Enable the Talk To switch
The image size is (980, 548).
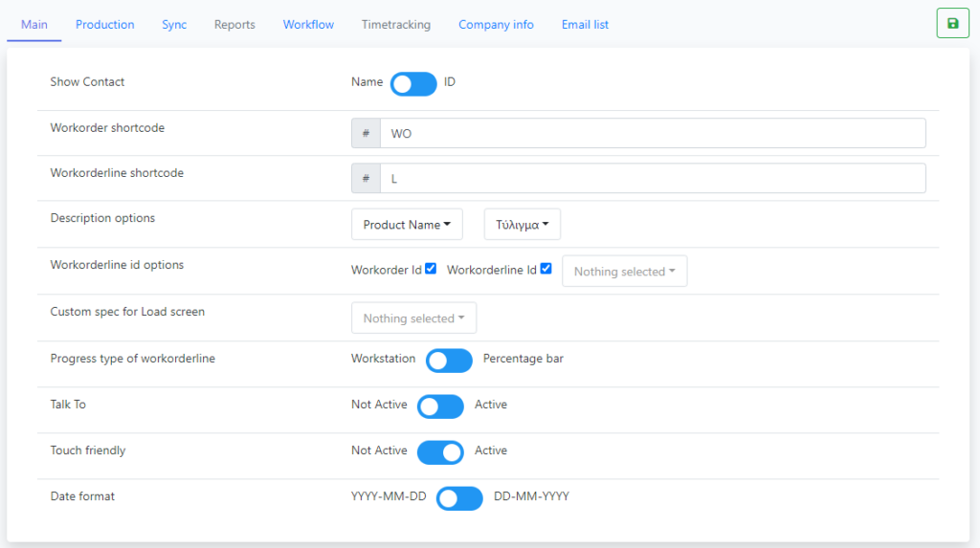[x=440, y=406]
